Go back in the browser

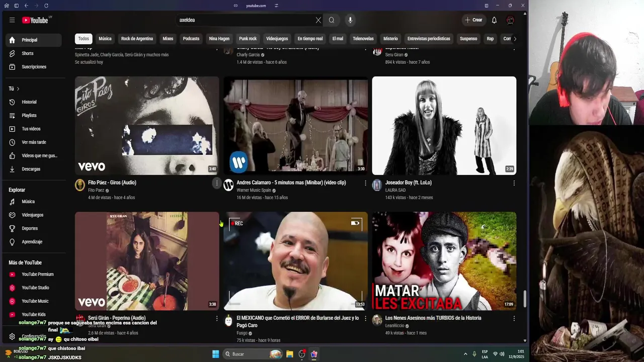26,6
